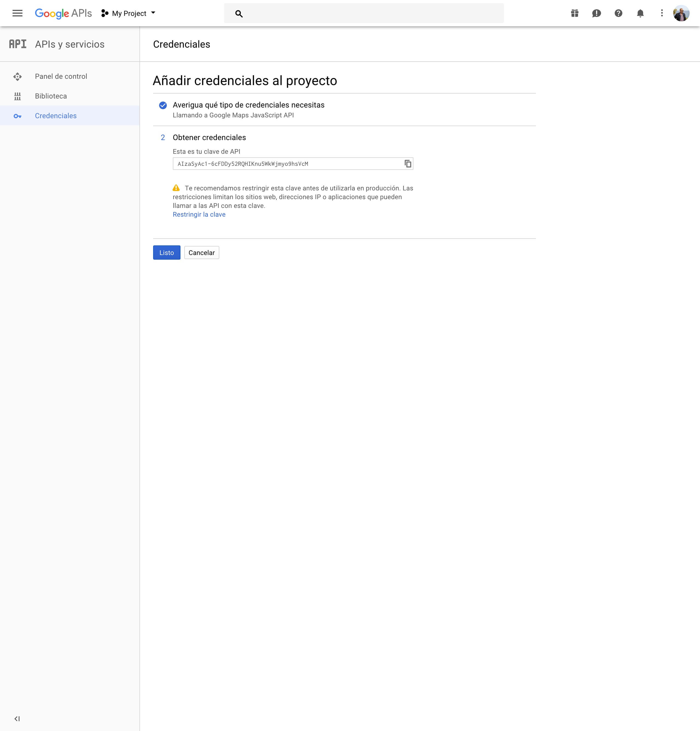
Task: Click the API key text field
Action: (x=287, y=164)
